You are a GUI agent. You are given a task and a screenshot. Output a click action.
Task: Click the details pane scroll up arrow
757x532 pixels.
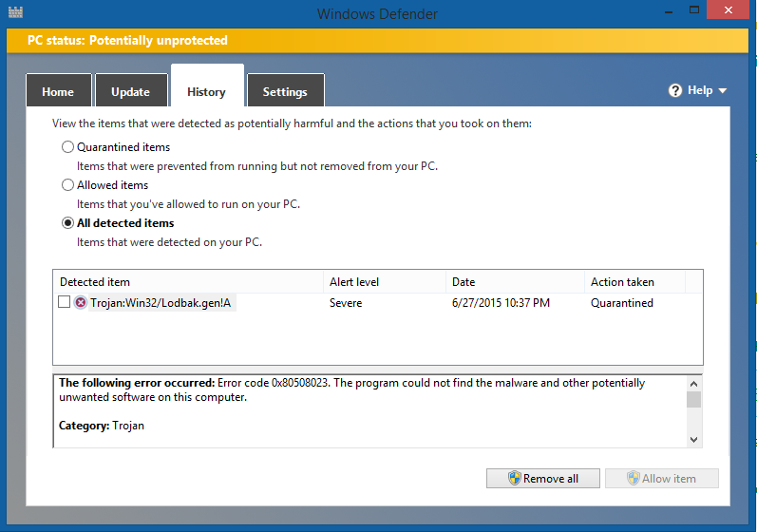(693, 384)
